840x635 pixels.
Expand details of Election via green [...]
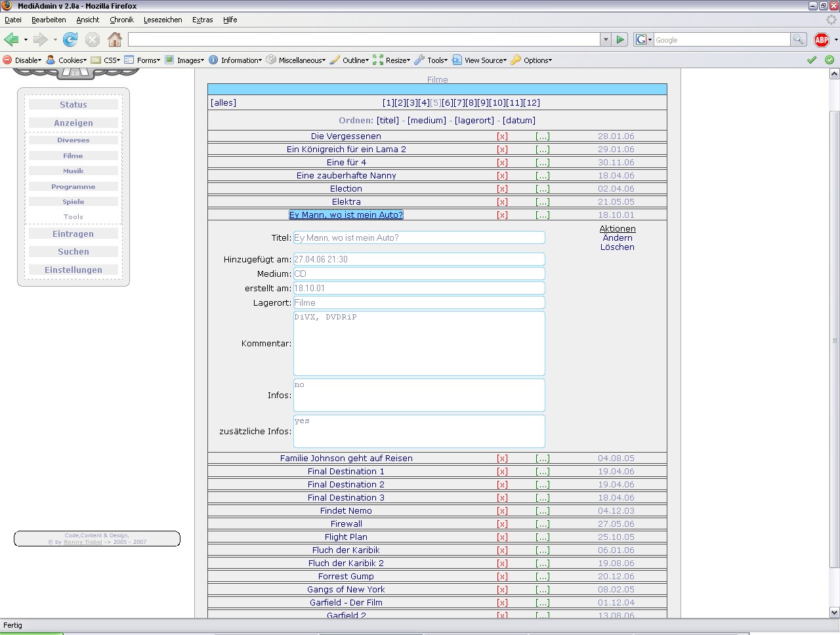coord(543,189)
